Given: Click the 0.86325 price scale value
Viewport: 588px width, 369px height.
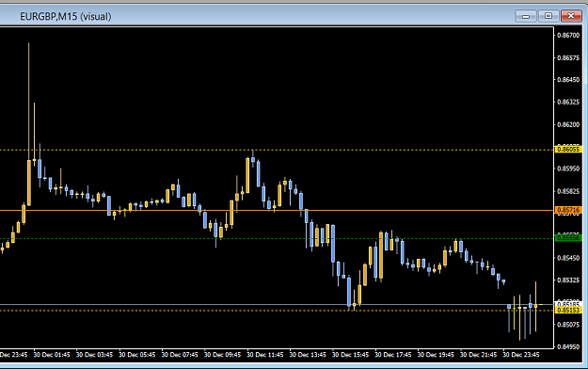Looking at the screenshot, I should click(568, 102).
